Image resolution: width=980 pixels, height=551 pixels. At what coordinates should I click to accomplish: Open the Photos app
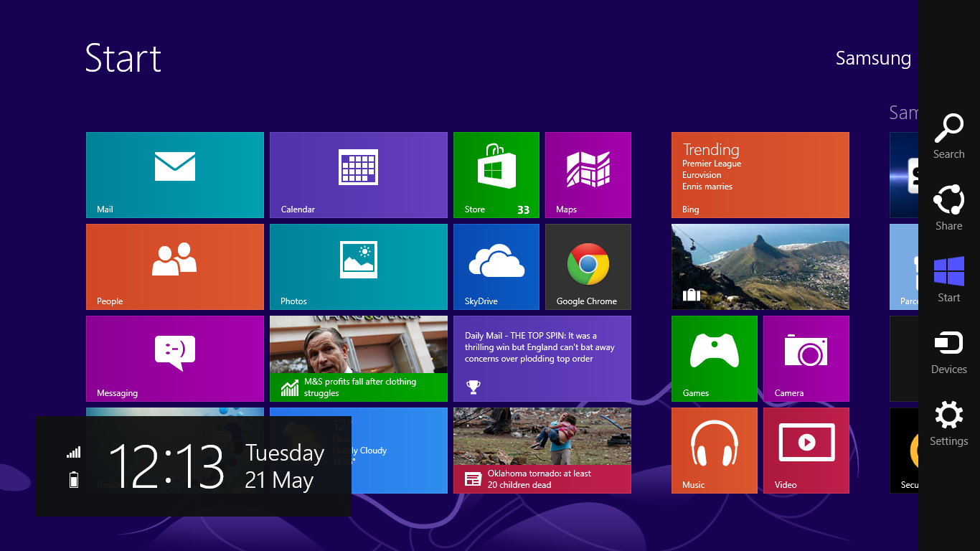tap(358, 266)
